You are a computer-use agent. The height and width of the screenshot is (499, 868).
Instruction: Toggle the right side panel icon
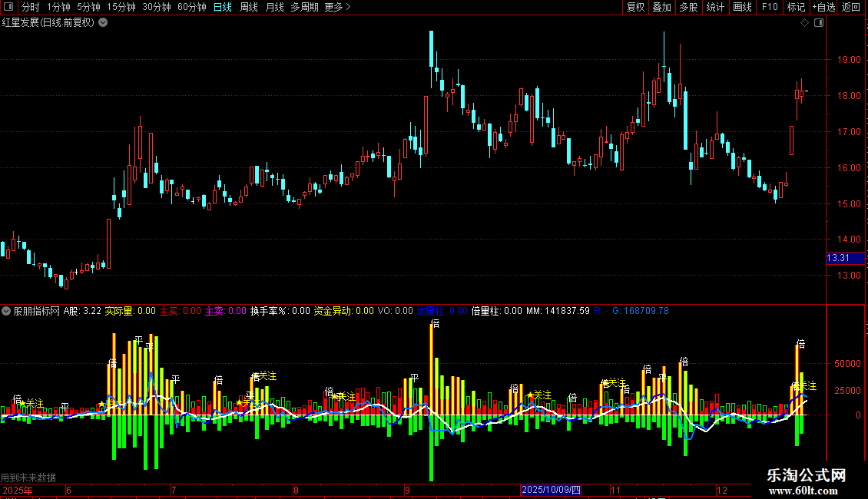pos(819,23)
